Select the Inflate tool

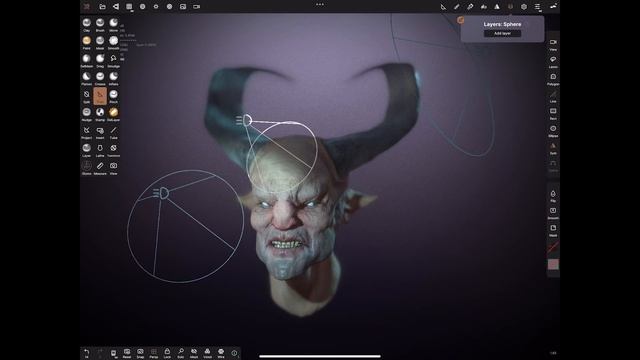click(113, 78)
